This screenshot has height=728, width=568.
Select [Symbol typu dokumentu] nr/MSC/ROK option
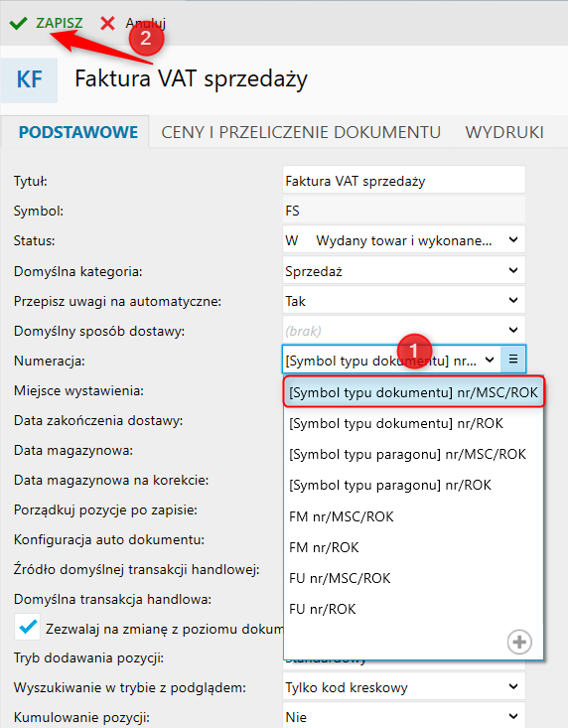(x=413, y=392)
